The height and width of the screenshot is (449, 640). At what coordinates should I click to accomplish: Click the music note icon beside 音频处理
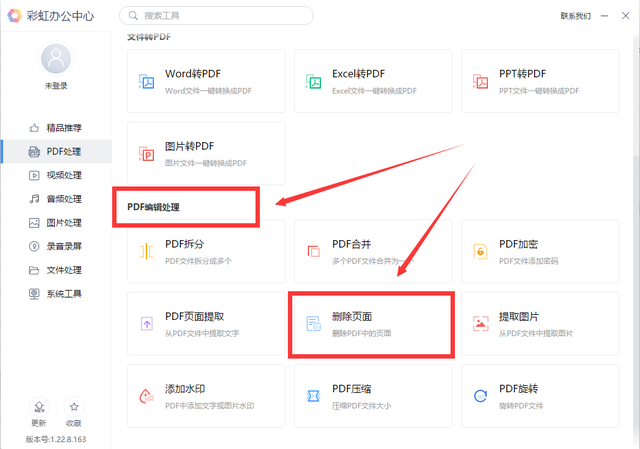click(x=34, y=199)
